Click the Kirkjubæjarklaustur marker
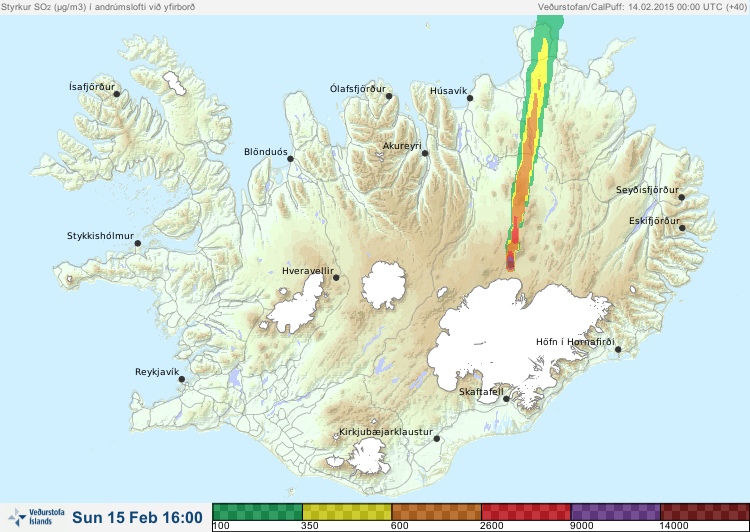The width and height of the screenshot is (750, 532). [x=436, y=439]
